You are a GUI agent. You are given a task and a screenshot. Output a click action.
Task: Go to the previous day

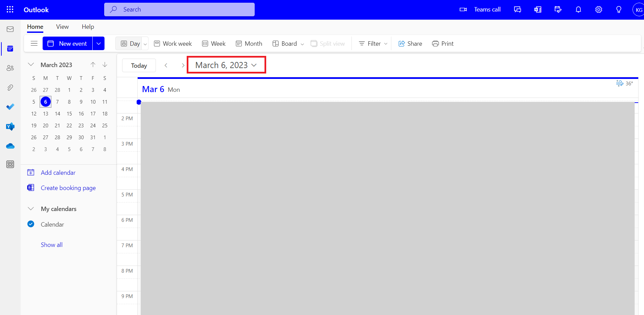166,65
